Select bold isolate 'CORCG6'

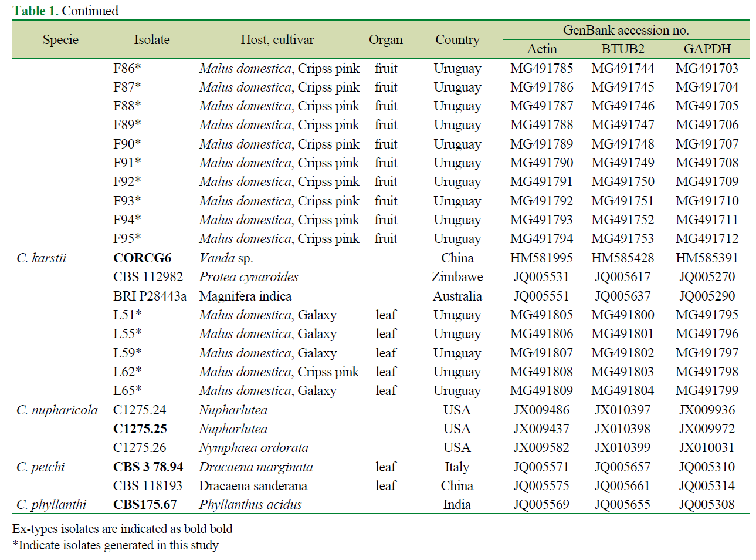pyautogui.click(x=142, y=258)
